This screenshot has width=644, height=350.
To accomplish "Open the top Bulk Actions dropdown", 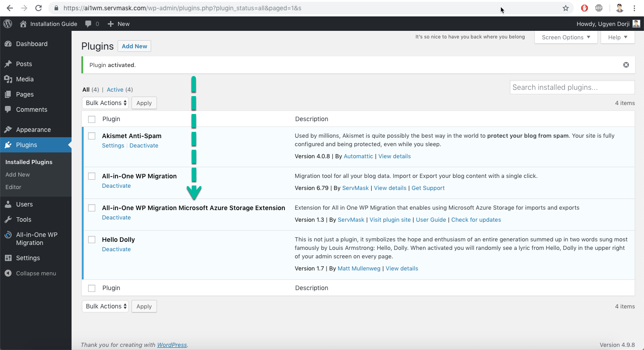I will [x=105, y=103].
